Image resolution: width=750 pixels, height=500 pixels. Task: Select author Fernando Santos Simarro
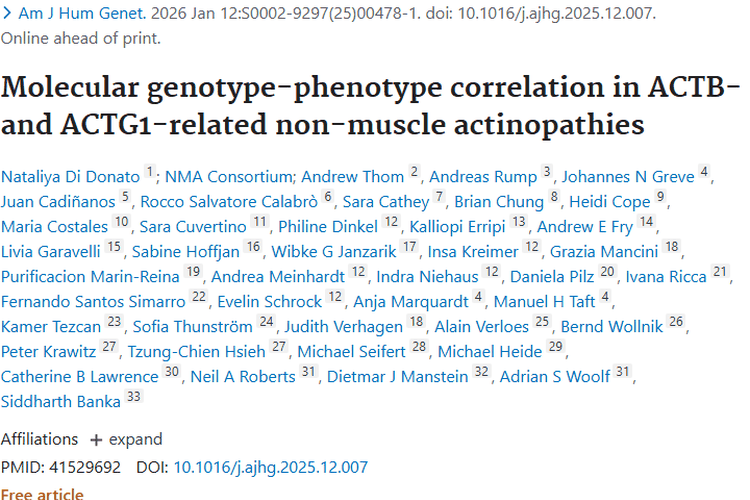coord(92,301)
